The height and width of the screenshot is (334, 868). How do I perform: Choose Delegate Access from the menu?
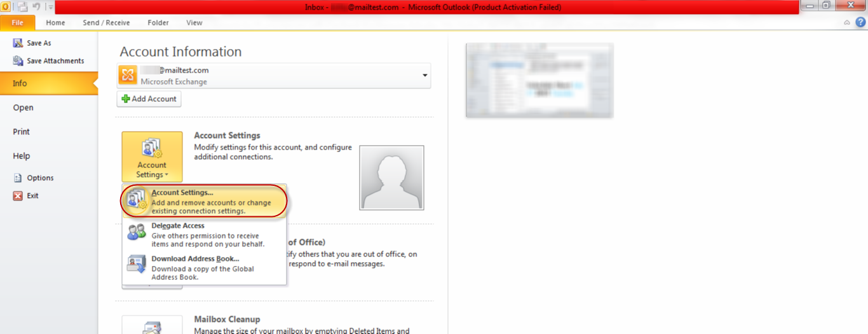(204, 235)
